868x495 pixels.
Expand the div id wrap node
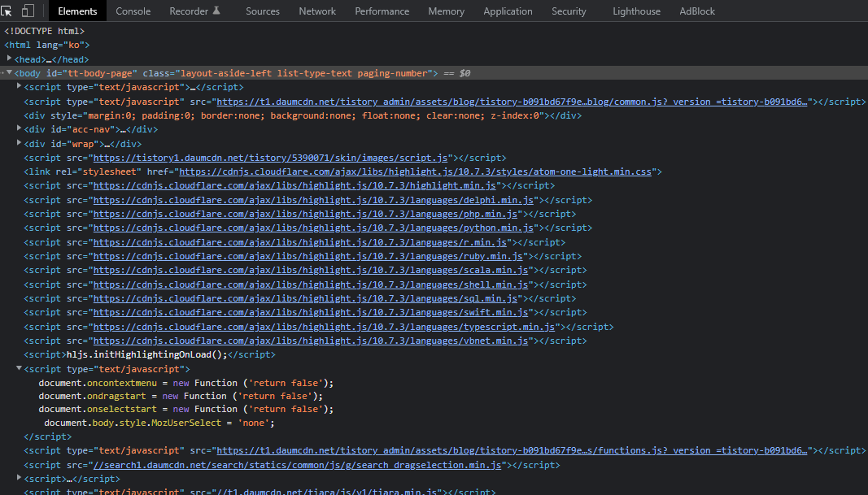(x=19, y=143)
